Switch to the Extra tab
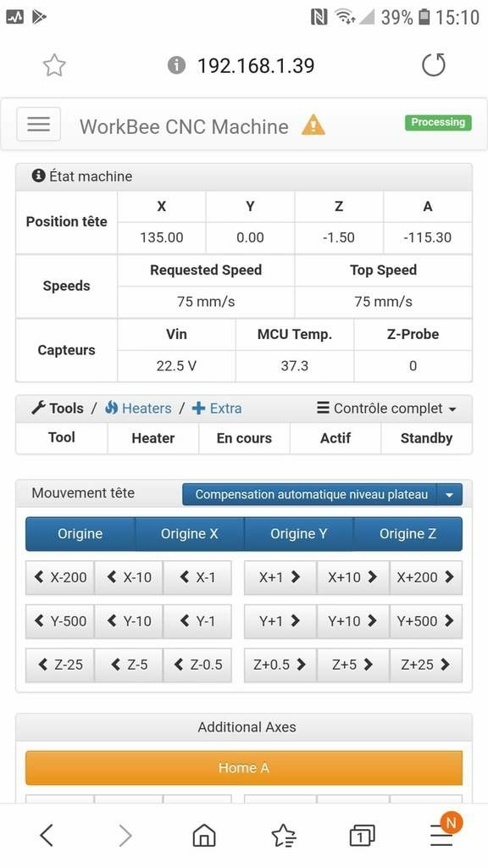This screenshot has height=868, width=488. click(217, 409)
